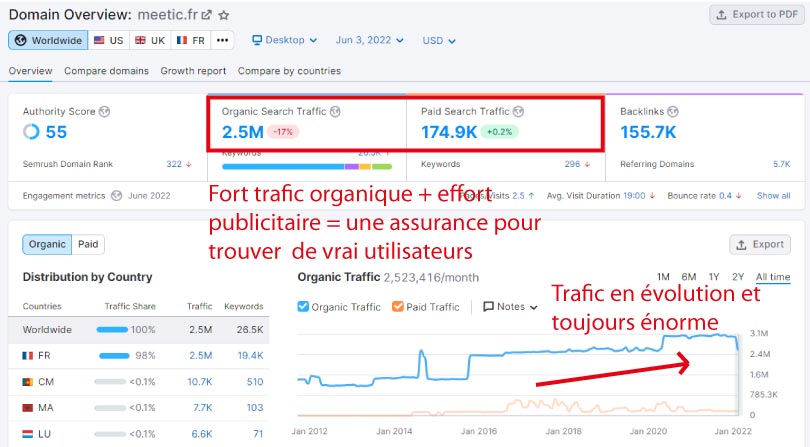Open the Jun 3, 2022 date dropdown
This screenshot has width=810, height=447.
click(369, 40)
